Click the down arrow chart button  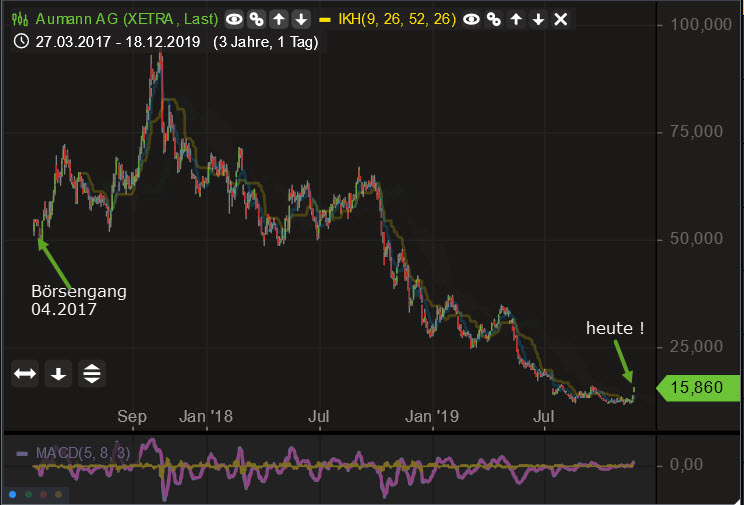click(58, 374)
